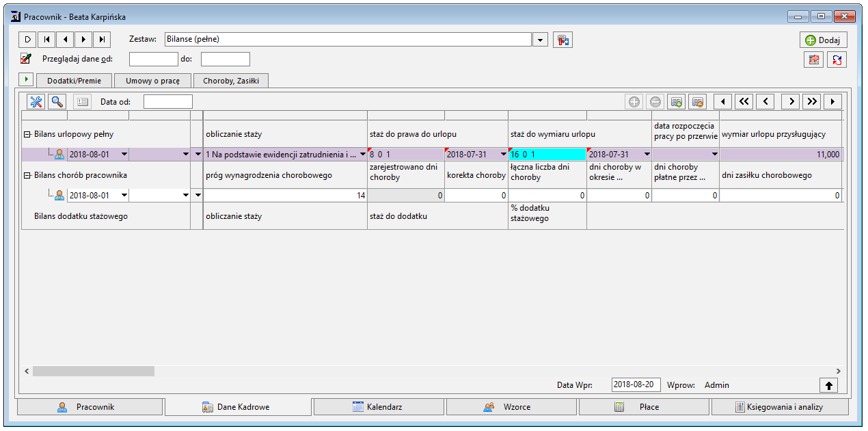Go to the last record navigation button
This screenshot has width=868, height=431.
pyautogui.click(x=103, y=40)
